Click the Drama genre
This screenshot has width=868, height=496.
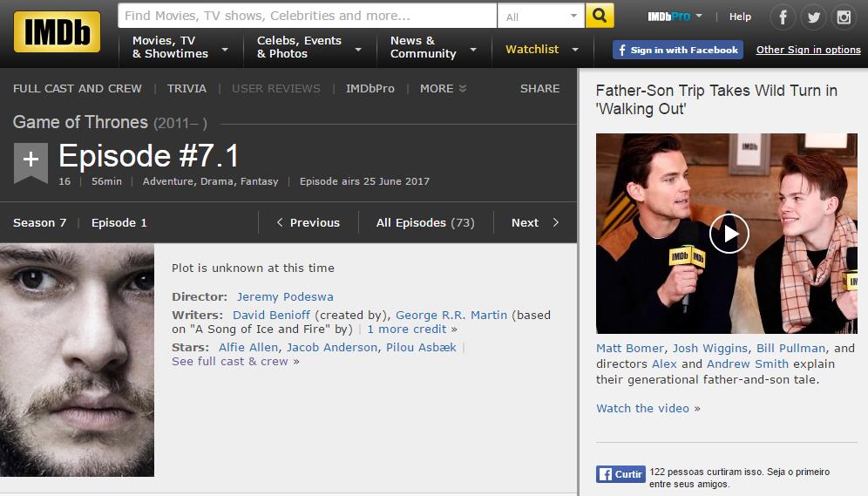[217, 181]
